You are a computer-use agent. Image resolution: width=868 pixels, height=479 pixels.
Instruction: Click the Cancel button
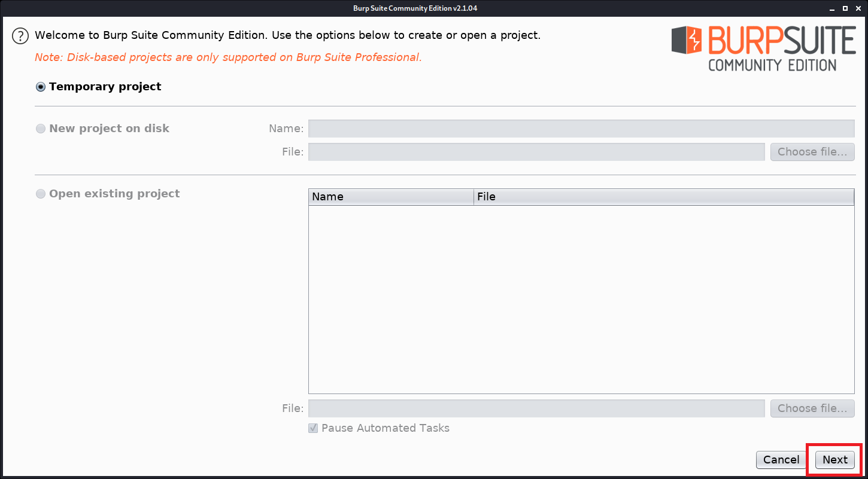click(x=781, y=460)
